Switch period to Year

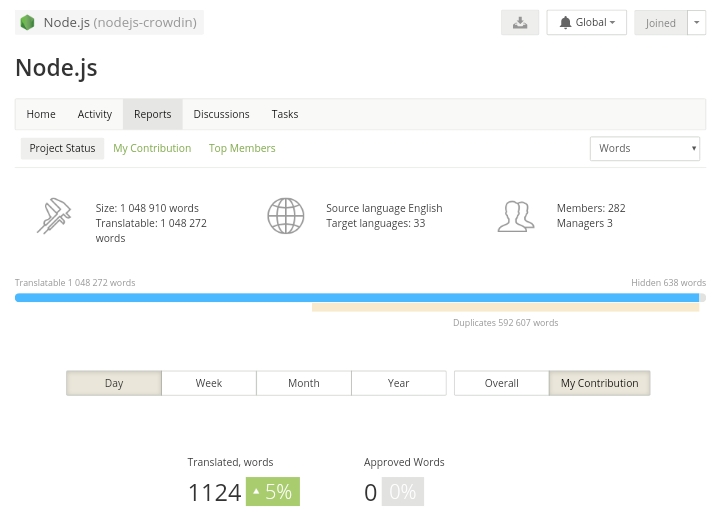pyautogui.click(x=399, y=383)
